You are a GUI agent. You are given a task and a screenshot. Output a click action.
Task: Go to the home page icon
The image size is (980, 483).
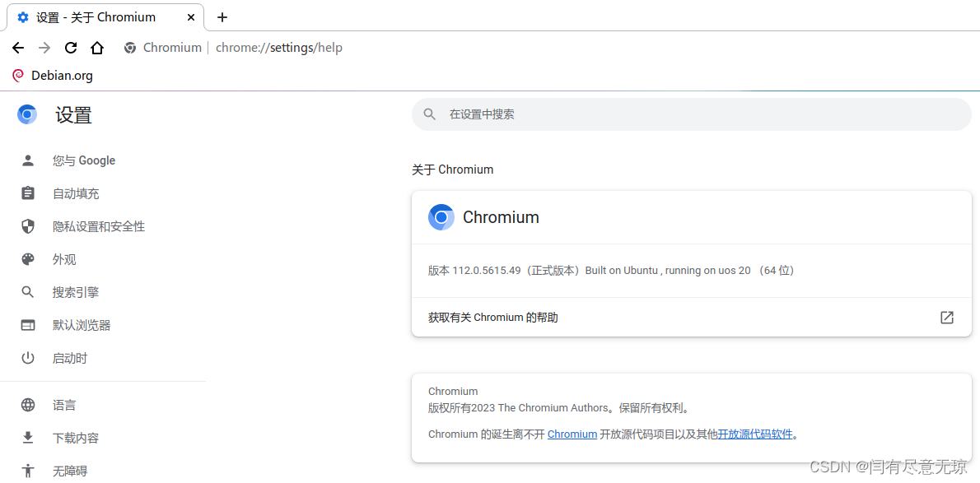pyautogui.click(x=97, y=48)
